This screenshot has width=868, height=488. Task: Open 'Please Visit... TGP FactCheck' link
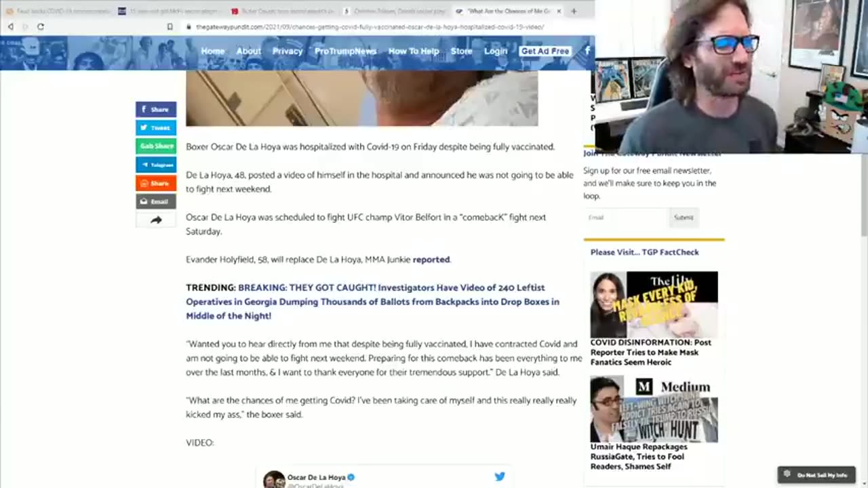(x=644, y=252)
